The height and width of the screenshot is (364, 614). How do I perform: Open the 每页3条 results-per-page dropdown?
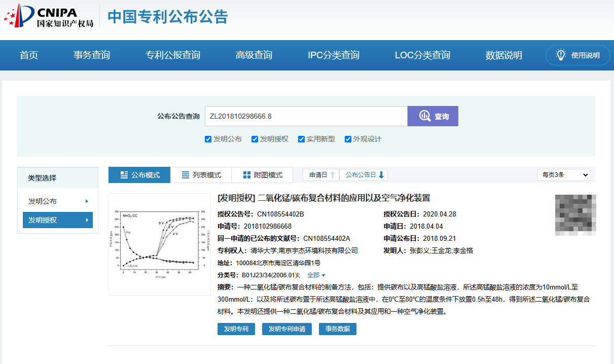tap(564, 175)
